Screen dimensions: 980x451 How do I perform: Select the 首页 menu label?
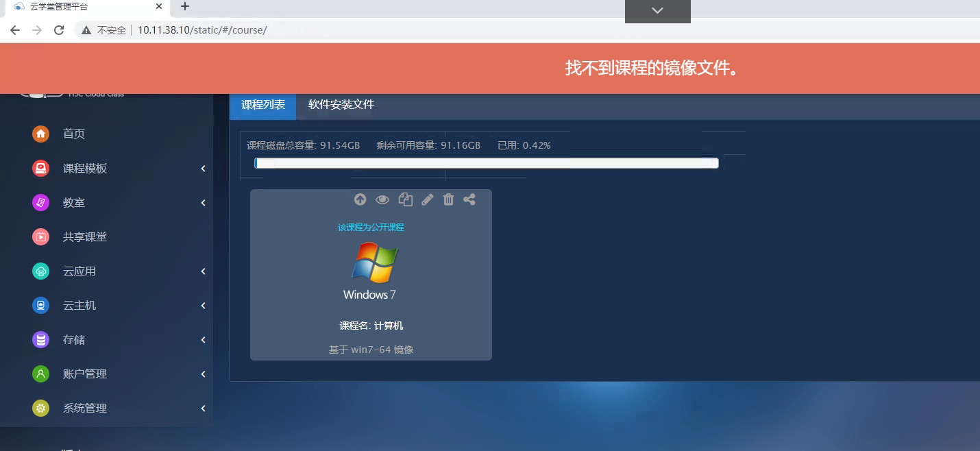click(x=74, y=134)
